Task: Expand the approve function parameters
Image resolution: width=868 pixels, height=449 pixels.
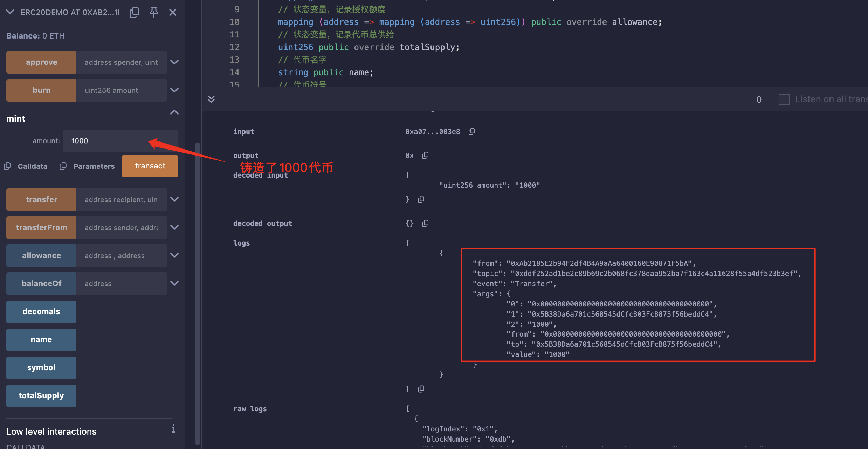Action: pyautogui.click(x=174, y=62)
